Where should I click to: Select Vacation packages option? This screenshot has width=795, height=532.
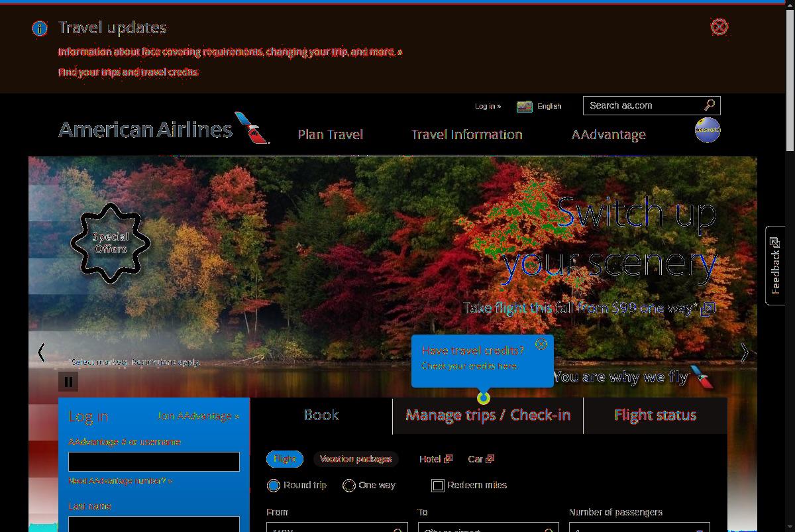[356, 458]
